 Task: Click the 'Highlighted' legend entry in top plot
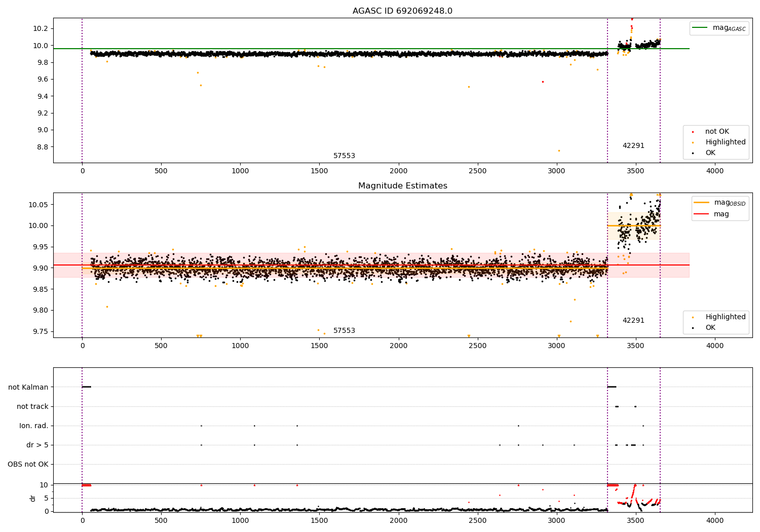click(725, 142)
